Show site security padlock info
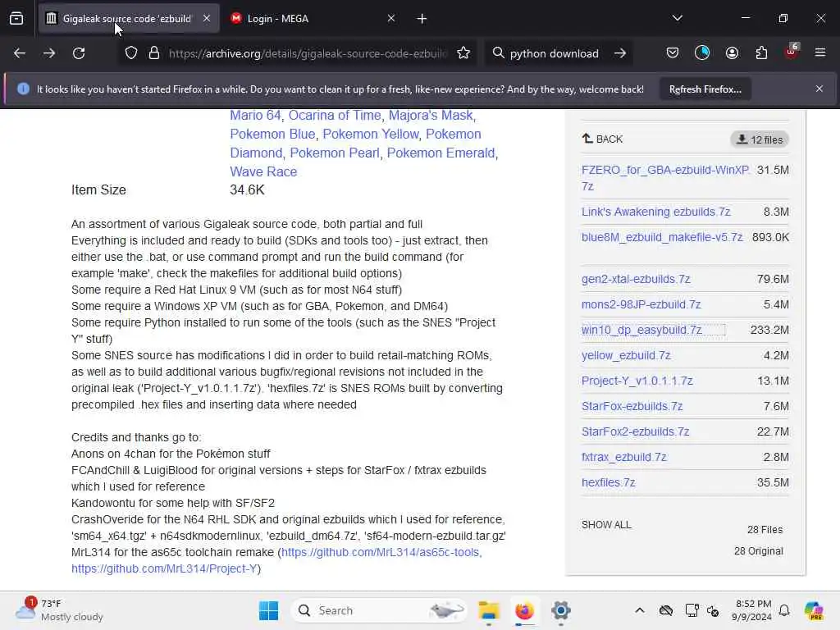 pos(154,53)
